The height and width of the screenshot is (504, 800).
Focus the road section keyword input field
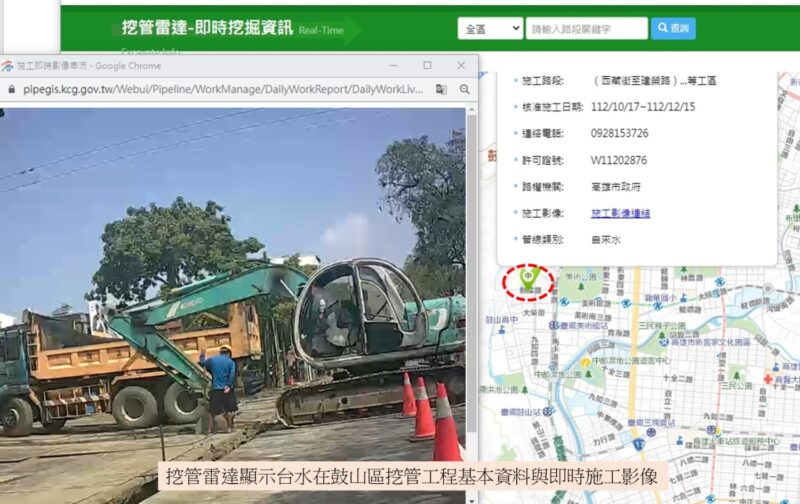(x=587, y=29)
